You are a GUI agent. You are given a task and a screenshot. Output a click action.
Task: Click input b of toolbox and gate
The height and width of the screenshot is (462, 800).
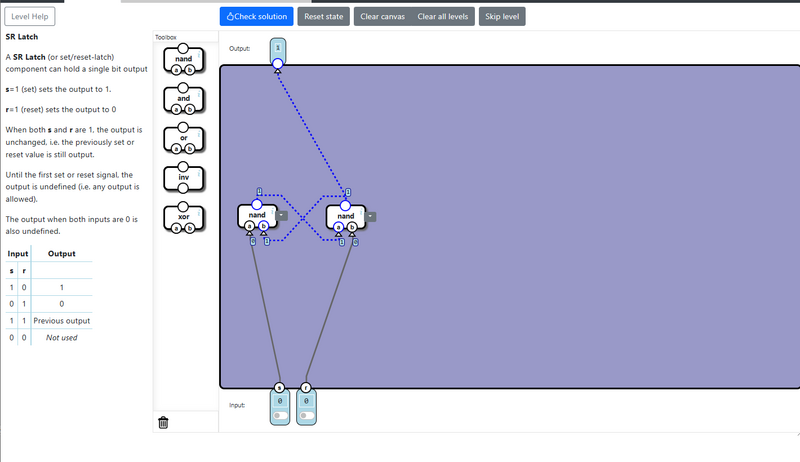190,109
